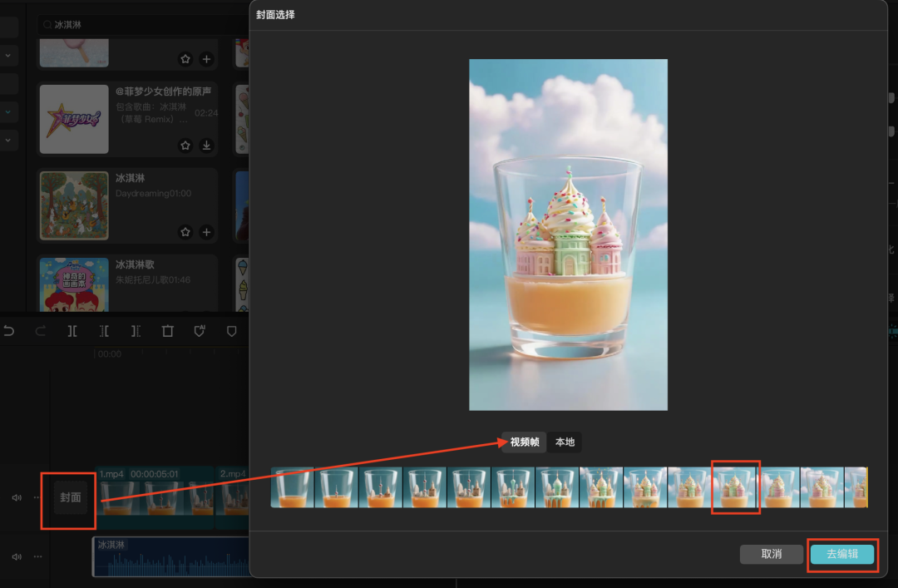This screenshot has height=588, width=898.
Task: Select the first frame in cover filmstrip
Action: 292,487
